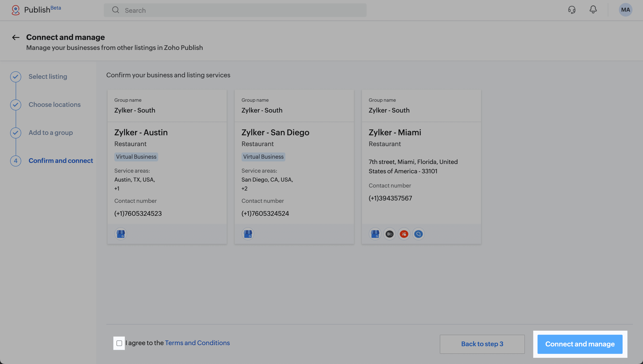Open the Terms and Conditions link
This screenshot has width=643, height=364.
click(x=197, y=343)
